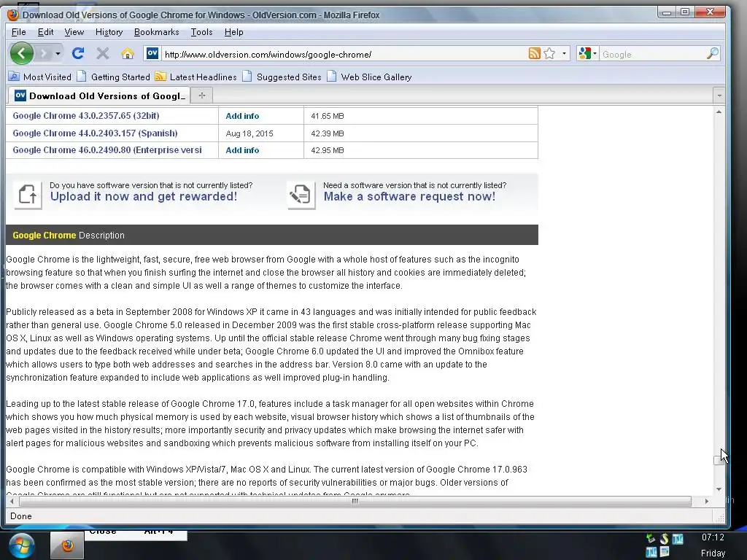Open the Edit menu
Screen dimensions: 747x560
point(45,32)
